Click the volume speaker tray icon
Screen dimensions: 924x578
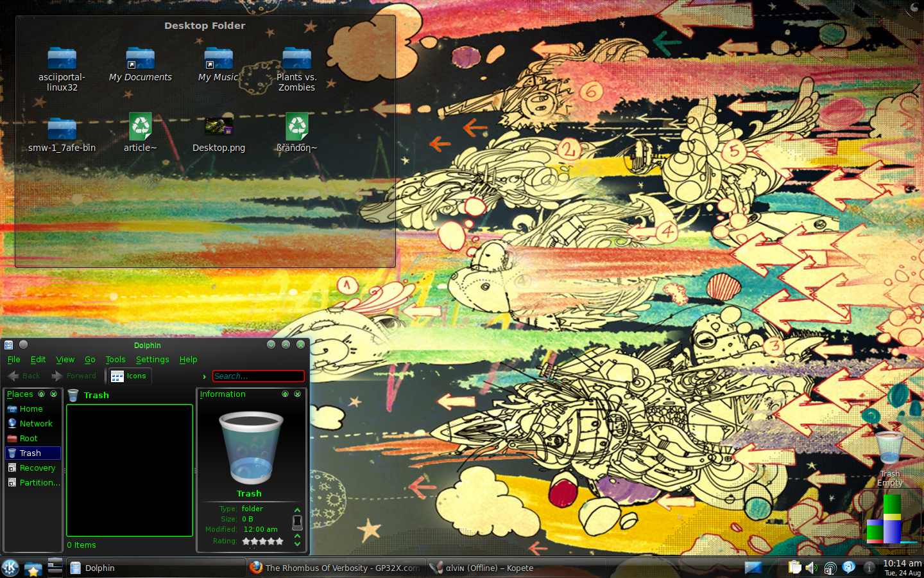tap(812, 568)
